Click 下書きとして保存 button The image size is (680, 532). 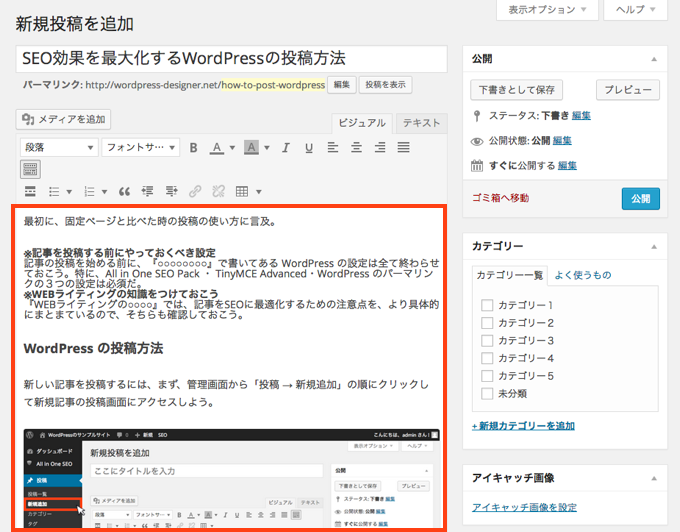click(x=517, y=90)
